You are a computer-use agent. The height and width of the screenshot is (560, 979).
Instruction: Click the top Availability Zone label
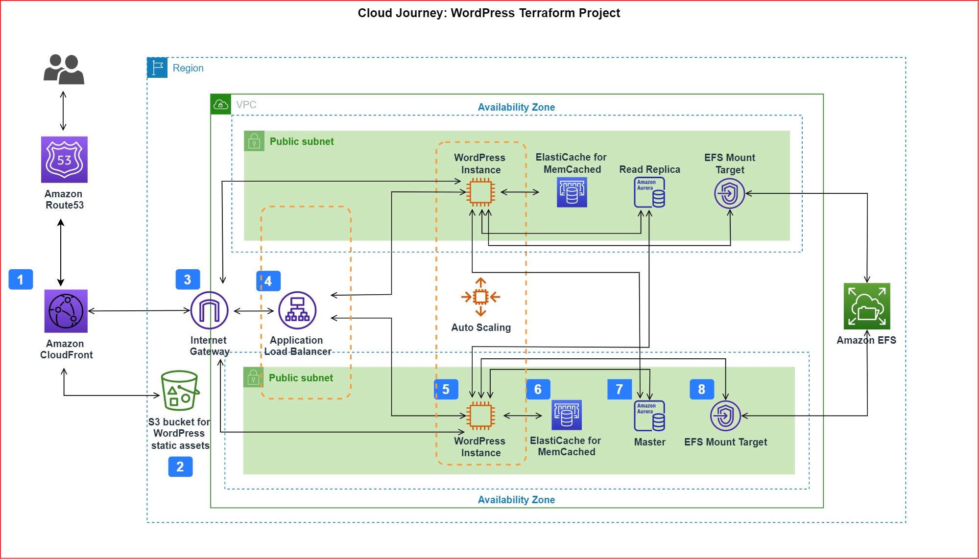coord(516,107)
